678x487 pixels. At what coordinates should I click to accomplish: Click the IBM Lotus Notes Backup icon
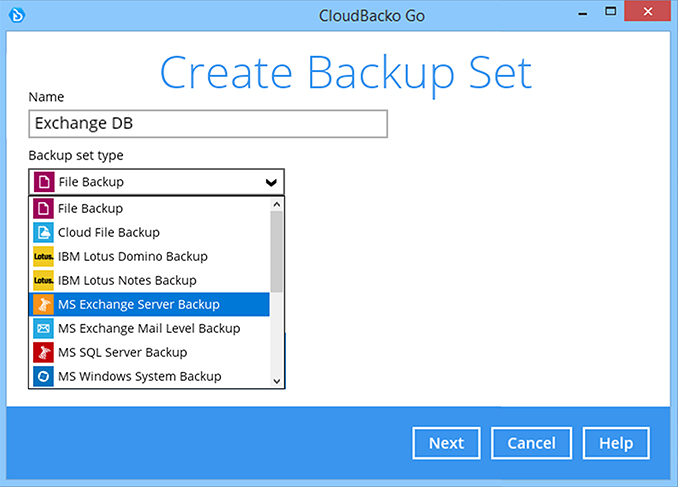point(43,281)
